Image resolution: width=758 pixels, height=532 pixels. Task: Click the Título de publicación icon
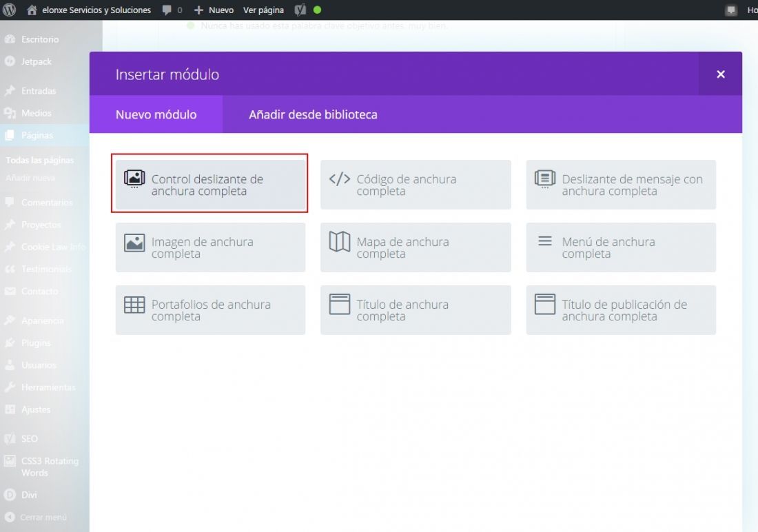545,304
